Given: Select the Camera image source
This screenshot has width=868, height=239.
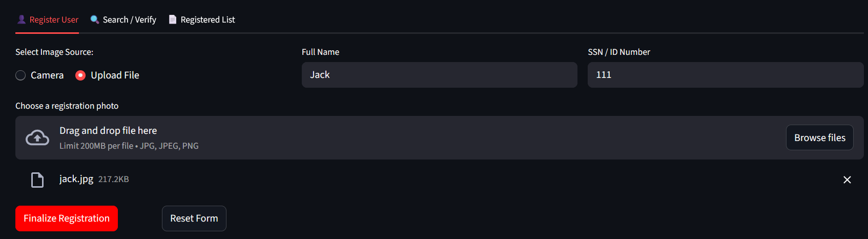Looking at the screenshot, I should point(20,75).
